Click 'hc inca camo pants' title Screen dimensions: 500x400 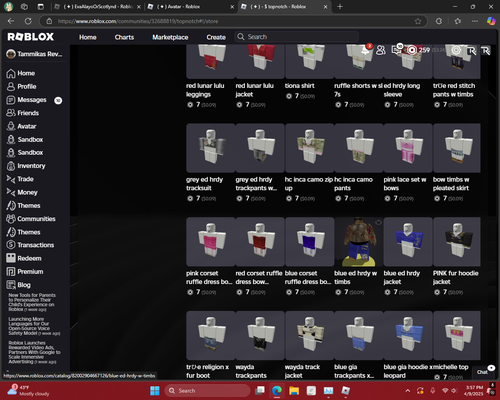coord(354,184)
